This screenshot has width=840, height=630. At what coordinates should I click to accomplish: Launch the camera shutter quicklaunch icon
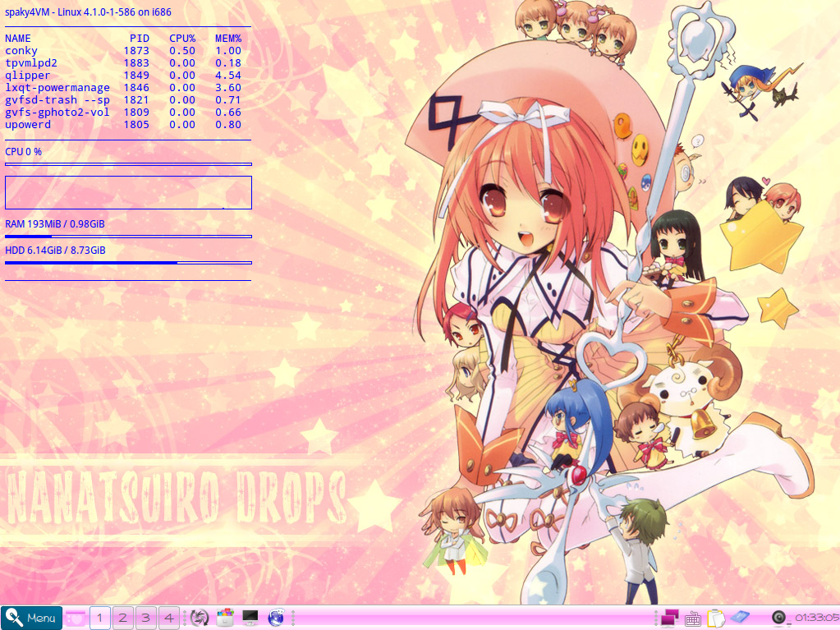[x=200, y=618]
